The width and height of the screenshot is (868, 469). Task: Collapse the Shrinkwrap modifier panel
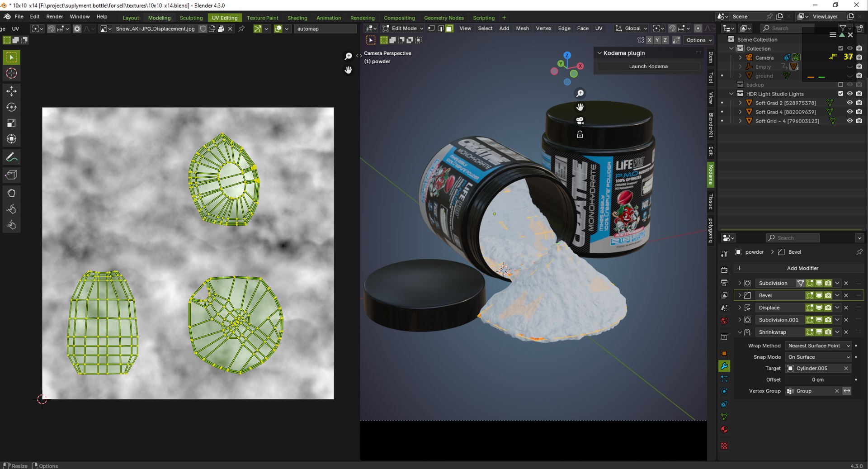(740, 332)
